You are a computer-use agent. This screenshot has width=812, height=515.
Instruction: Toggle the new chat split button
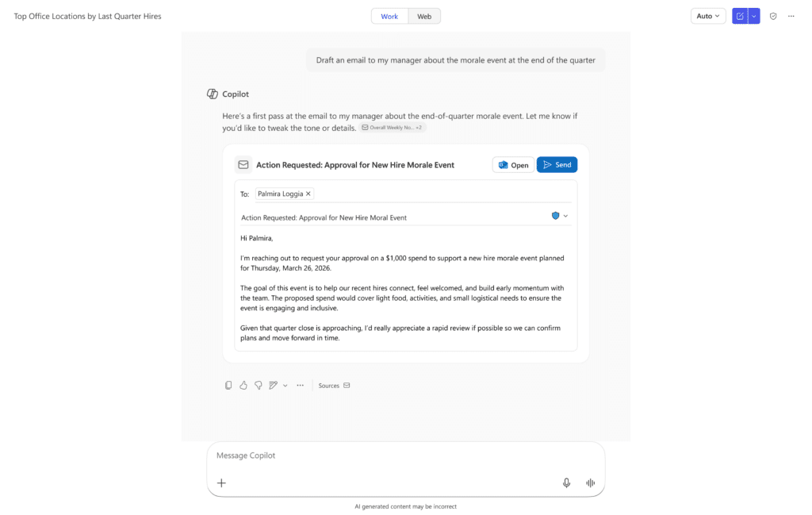tap(740, 16)
